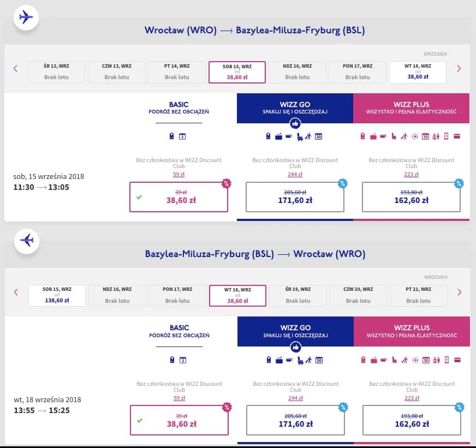The image size is (476, 448).
Task: Click the outbound flight airplane icon
Action: coord(26,17)
